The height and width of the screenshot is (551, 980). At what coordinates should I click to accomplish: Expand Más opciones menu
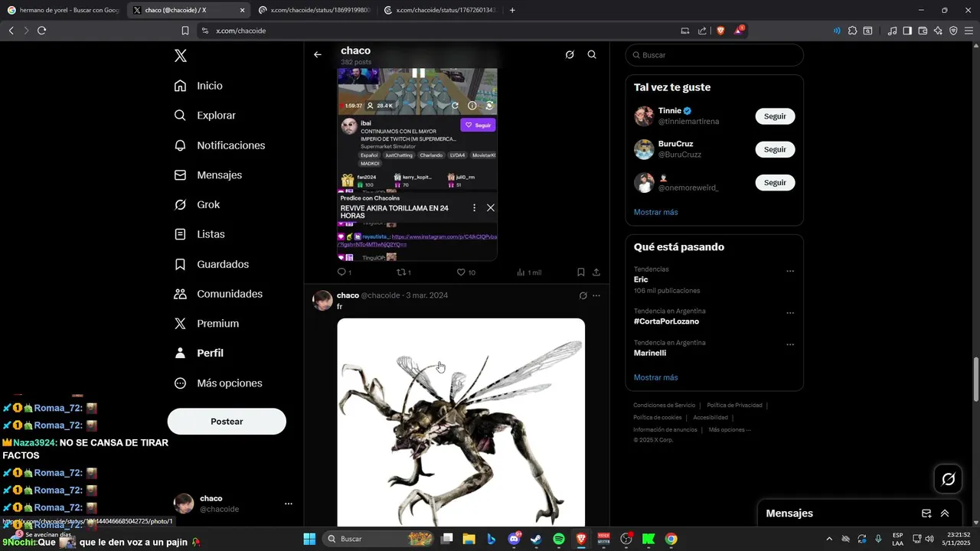(x=218, y=383)
